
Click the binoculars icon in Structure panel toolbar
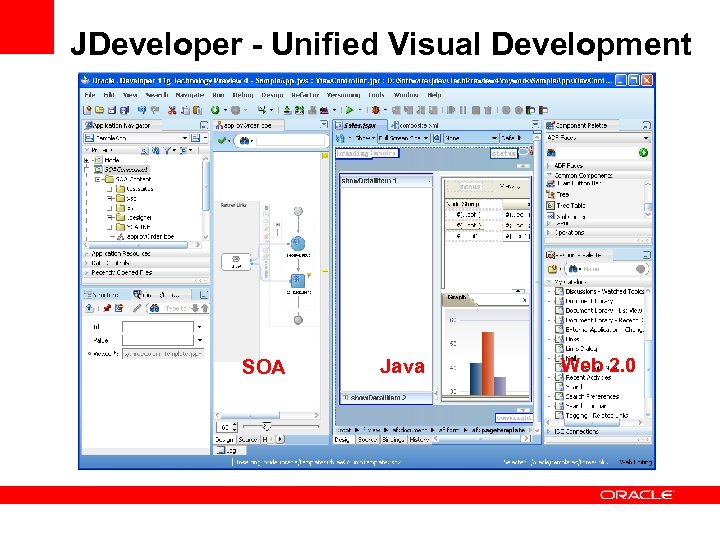click(x=154, y=308)
